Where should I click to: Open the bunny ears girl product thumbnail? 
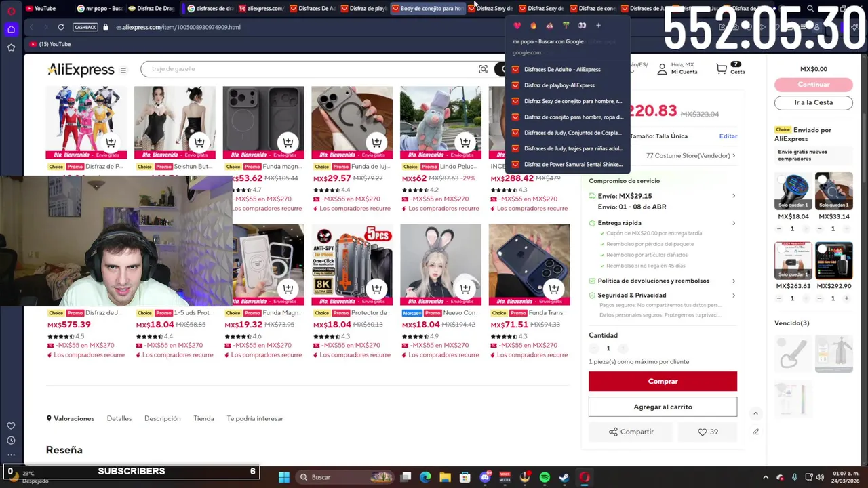[x=441, y=265]
